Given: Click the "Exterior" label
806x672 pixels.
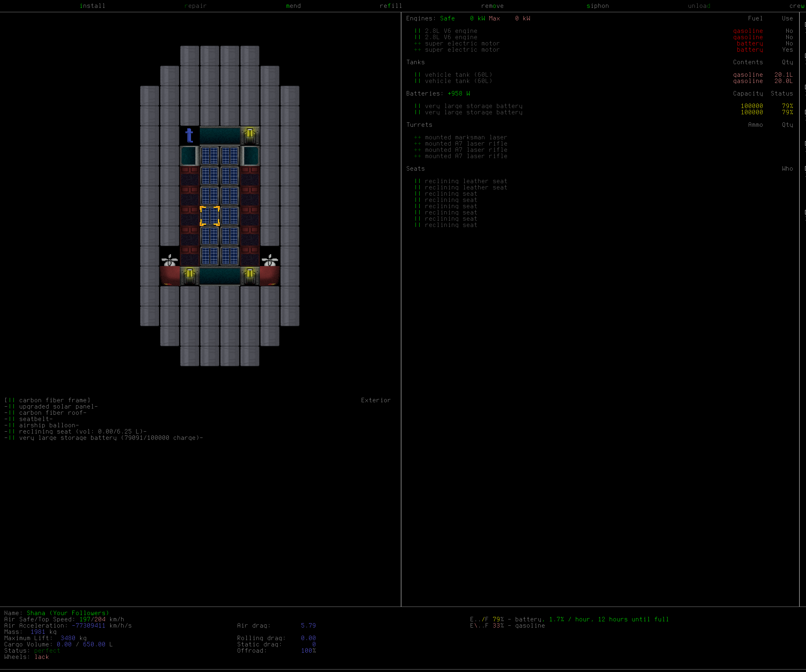Looking at the screenshot, I should pos(376,400).
